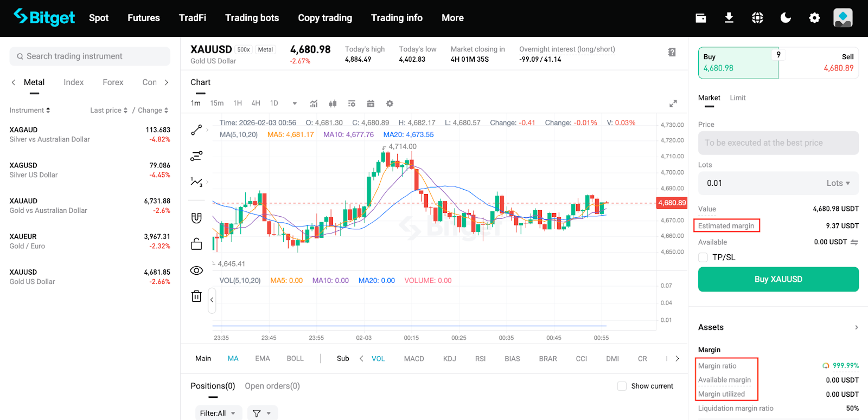Select the 4H timeframe
Screen dimensions: 868x420
[x=256, y=104]
